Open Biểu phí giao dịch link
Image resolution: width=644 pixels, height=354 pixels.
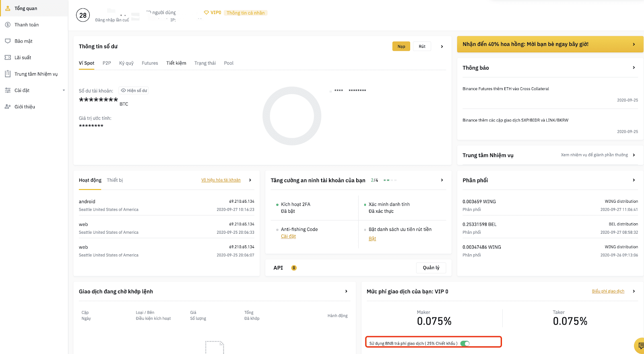[608, 291]
